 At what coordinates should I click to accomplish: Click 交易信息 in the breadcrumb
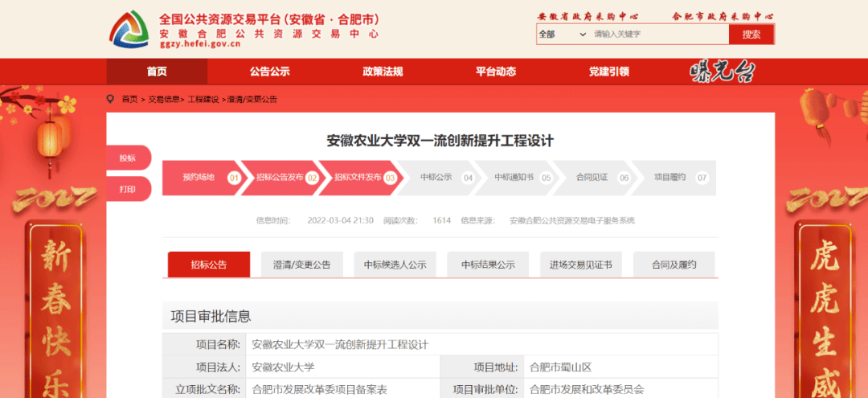(x=163, y=100)
